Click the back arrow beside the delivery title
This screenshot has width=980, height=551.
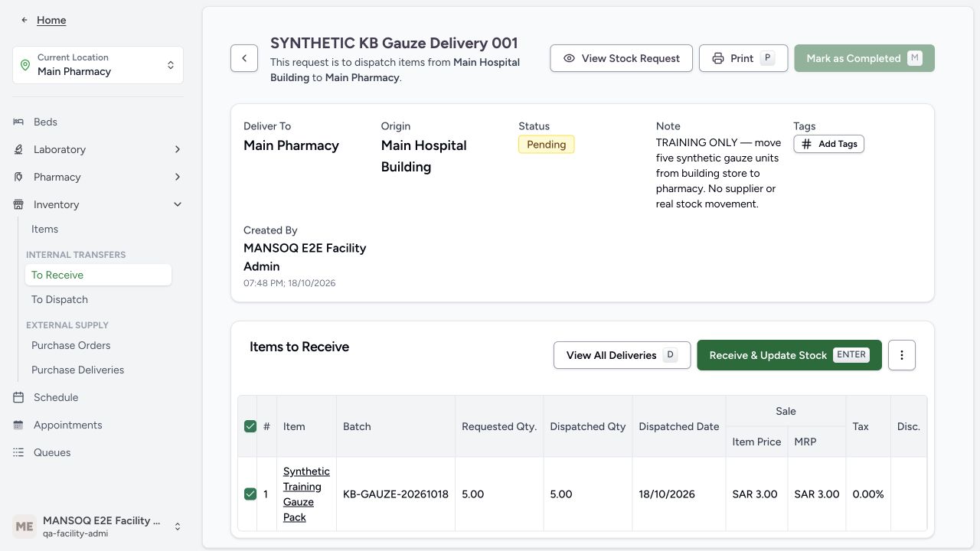click(x=244, y=58)
